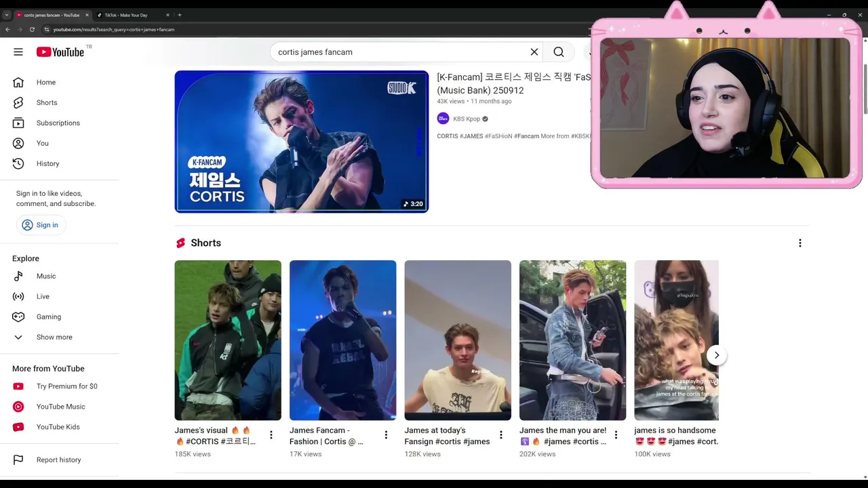Viewport: 868px width, 488px height.
Task: Click the "James's visual" short title
Action: point(216,436)
